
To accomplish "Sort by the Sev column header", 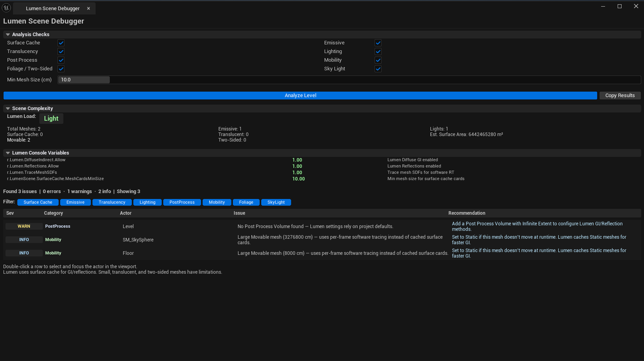I will tap(10, 213).
